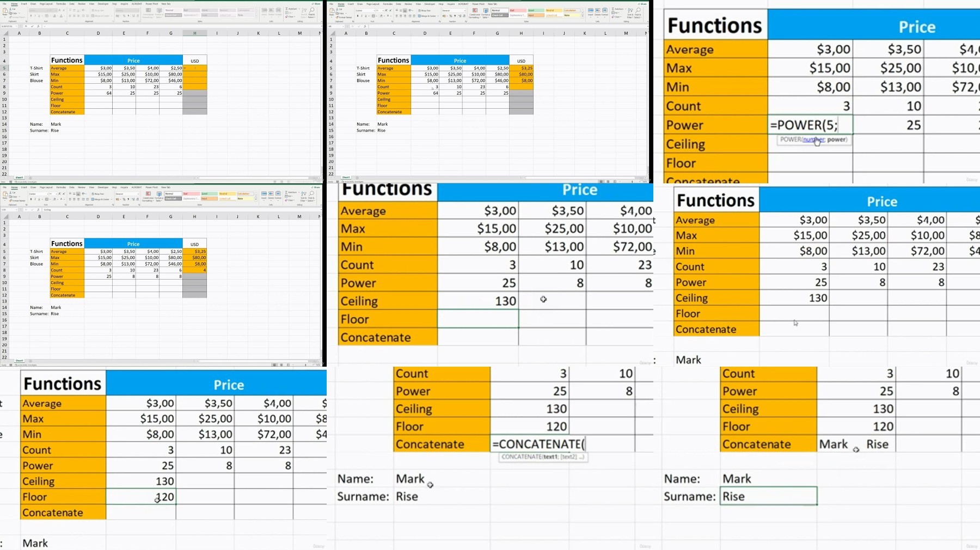Click the Share button in the top-left Excel window
This screenshot has width=980, height=550.
tap(316, 4)
